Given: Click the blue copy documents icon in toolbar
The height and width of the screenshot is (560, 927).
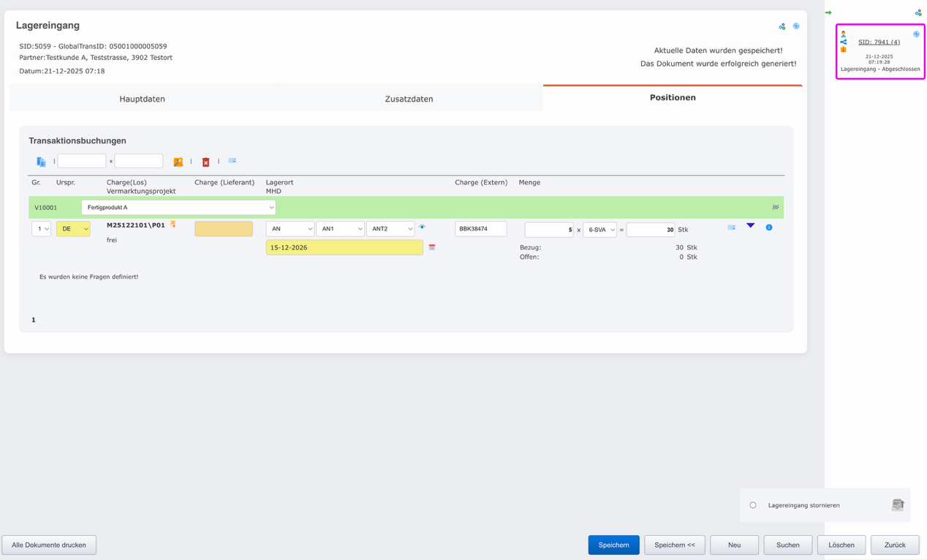Looking at the screenshot, I should click(41, 162).
